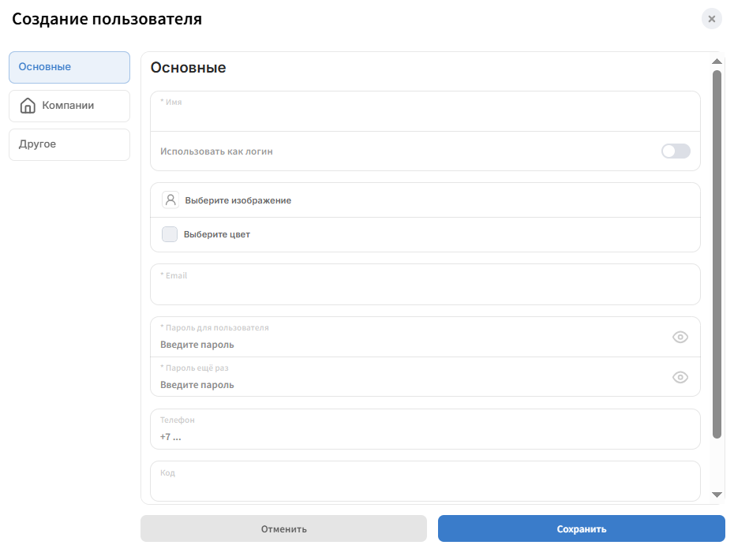Show the user password with eye icon

680,338
